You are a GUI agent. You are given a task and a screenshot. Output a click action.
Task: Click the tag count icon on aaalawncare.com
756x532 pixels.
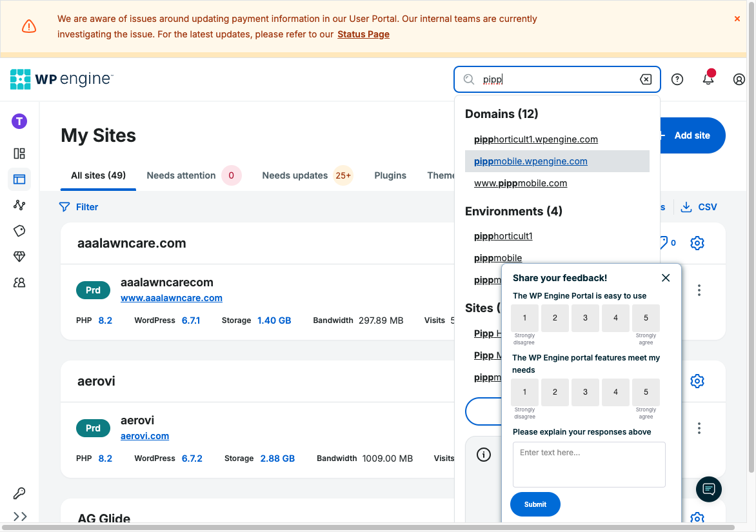pos(668,243)
